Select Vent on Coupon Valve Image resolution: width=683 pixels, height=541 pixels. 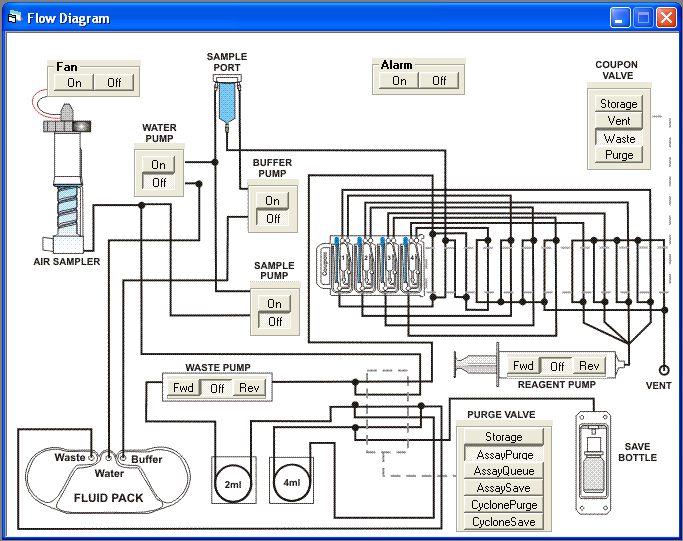pos(619,121)
